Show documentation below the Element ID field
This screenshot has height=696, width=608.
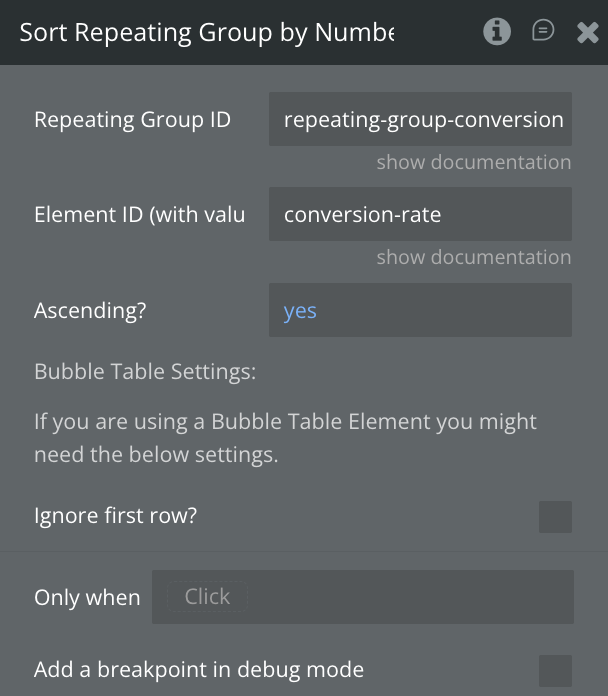click(473, 257)
